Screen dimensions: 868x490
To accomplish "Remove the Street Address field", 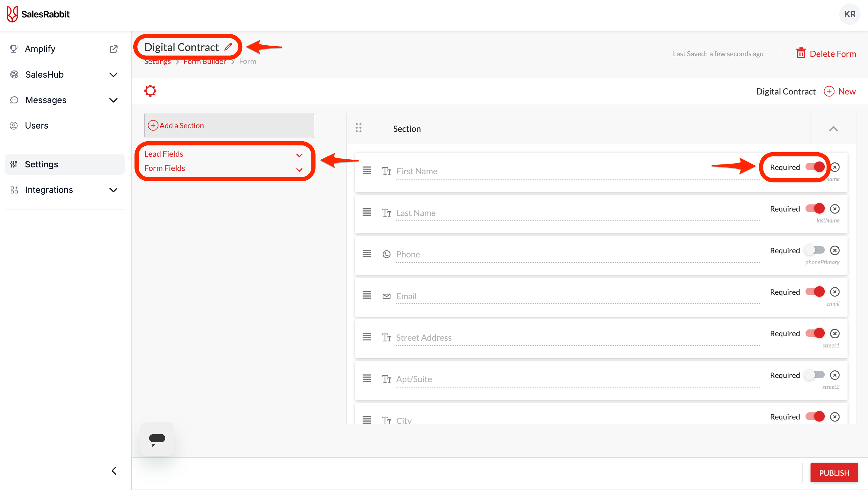I will [835, 334].
